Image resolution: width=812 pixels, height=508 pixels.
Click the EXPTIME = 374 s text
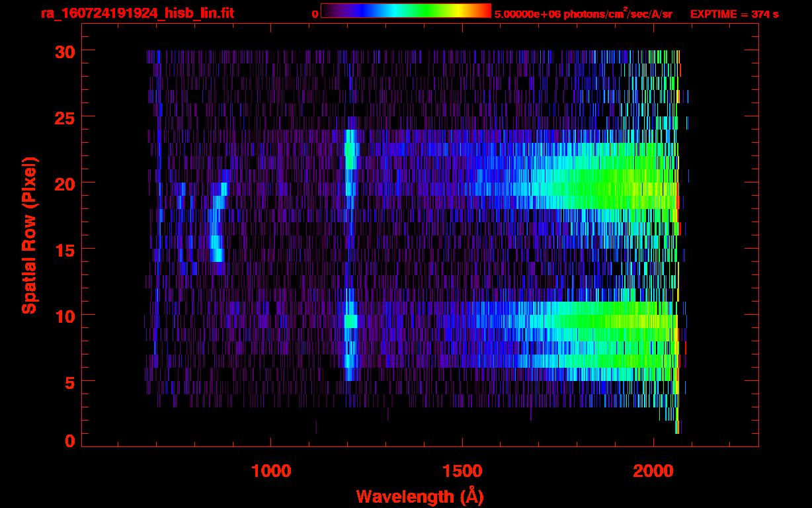coord(734,14)
